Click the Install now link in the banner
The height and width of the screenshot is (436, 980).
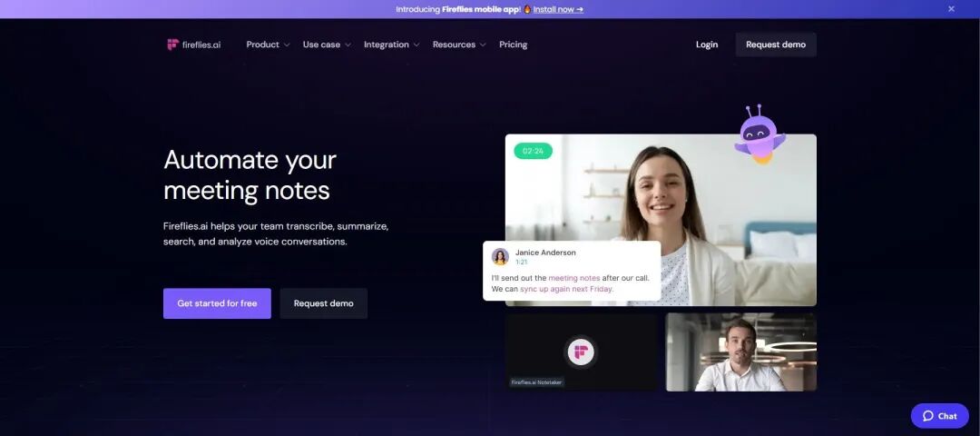(x=558, y=9)
